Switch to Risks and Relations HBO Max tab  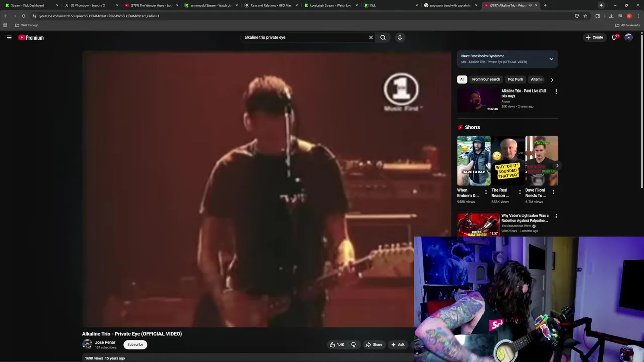pyautogui.click(x=270, y=5)
